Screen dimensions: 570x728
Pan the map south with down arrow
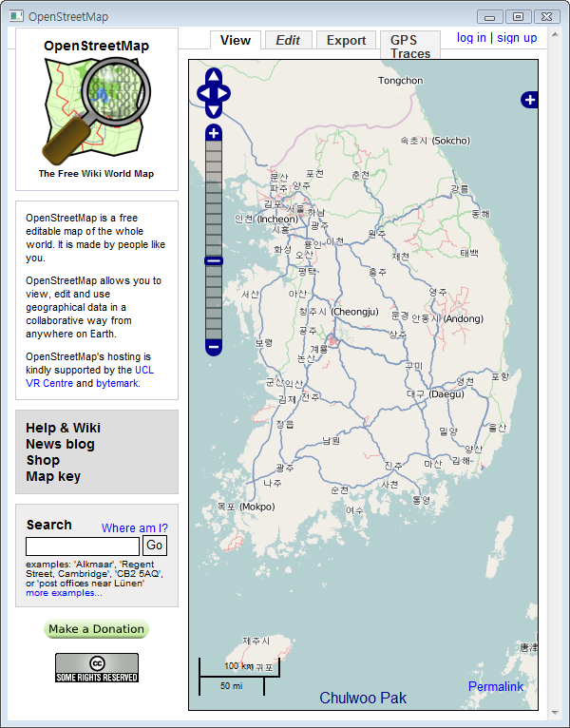tap(214, 110)
